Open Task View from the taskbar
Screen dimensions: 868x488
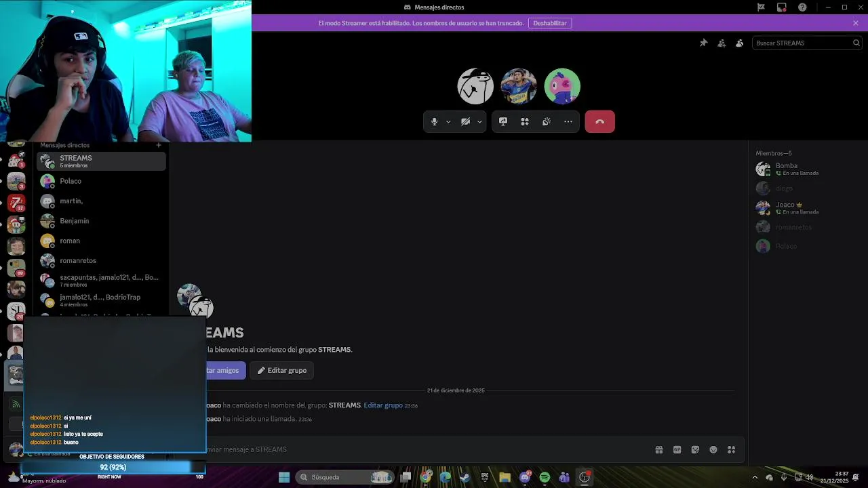[x=406, y=477]
